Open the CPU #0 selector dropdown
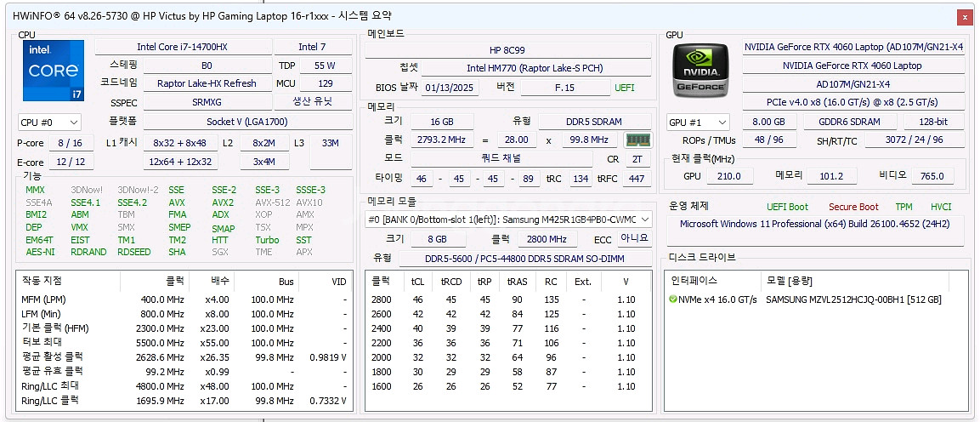Viewport: 980px width, 422px height. (50, 123)
